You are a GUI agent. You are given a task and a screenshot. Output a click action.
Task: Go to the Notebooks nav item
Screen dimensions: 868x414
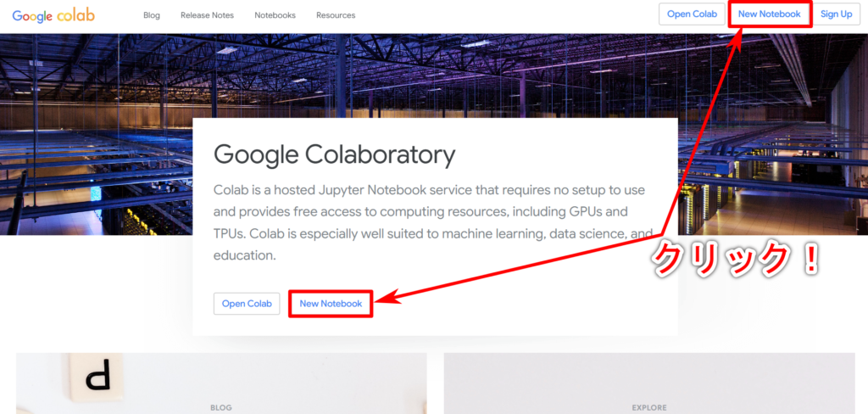click(275, 15)
